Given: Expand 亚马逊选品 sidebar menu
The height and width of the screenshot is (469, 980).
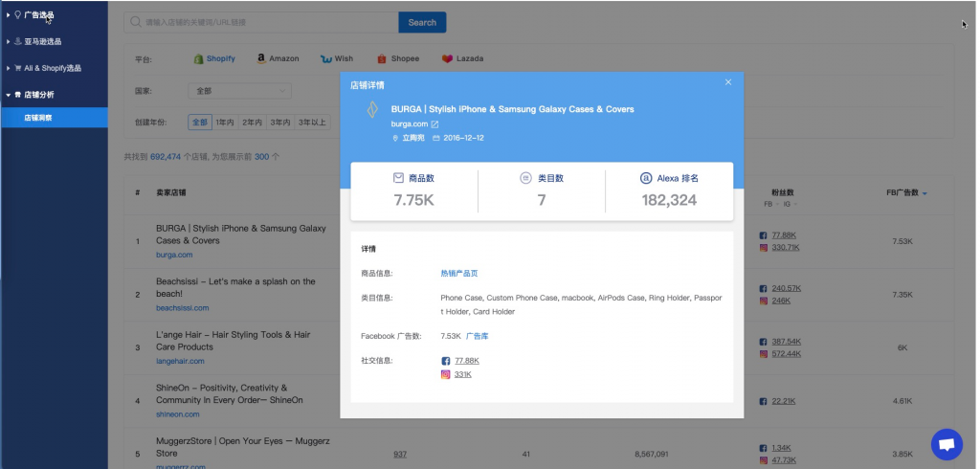Looking at the screenshot, I should (x=42, y=41).
